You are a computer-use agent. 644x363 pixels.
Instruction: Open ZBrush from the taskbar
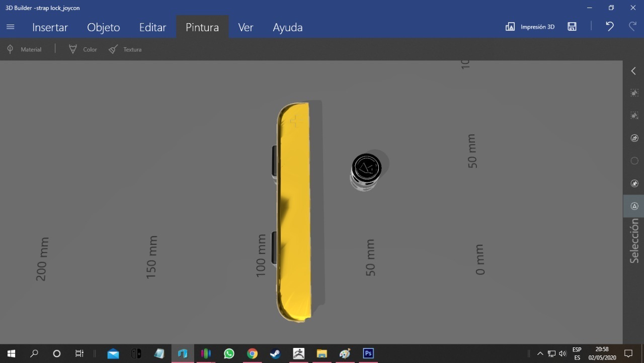pyautogui.click(x=298, y=353)
